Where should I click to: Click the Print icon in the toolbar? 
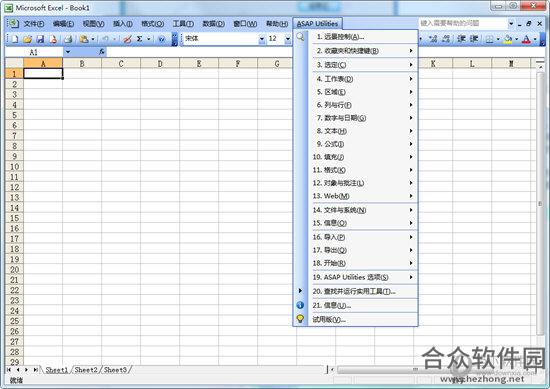pos(68,39)
